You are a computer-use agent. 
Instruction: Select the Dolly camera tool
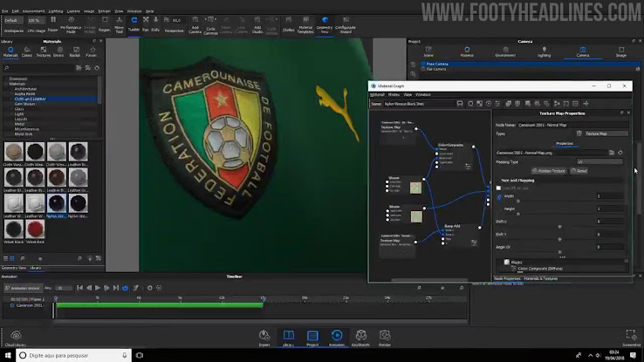[155, 24]
